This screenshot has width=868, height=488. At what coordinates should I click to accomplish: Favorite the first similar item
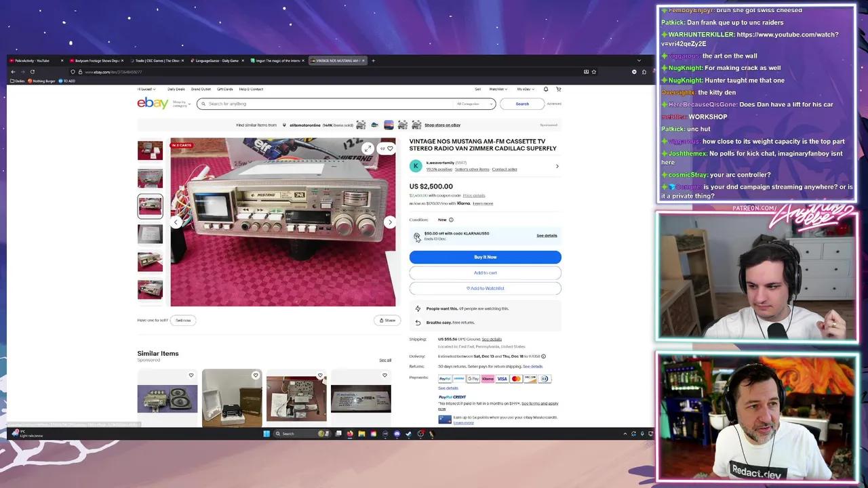coord(191,375)
